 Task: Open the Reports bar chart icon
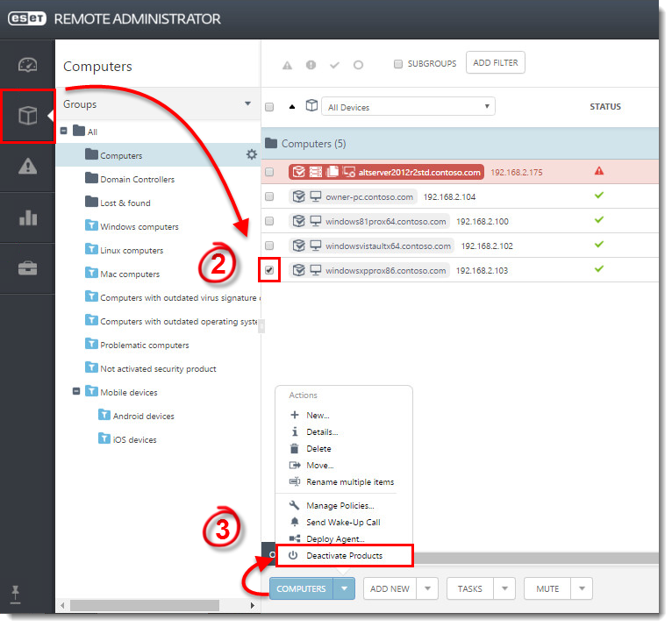[28, 217]
